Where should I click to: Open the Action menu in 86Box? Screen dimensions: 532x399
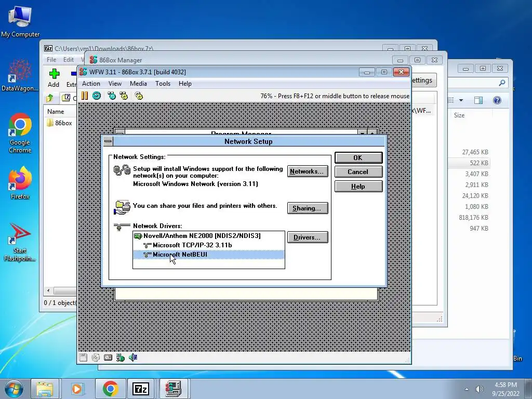tap(91, 84)
